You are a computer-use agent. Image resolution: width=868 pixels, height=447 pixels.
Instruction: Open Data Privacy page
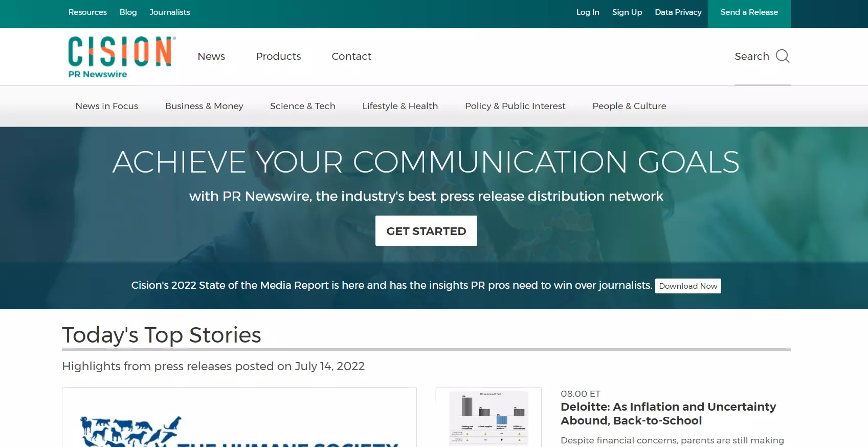[678, 12]
